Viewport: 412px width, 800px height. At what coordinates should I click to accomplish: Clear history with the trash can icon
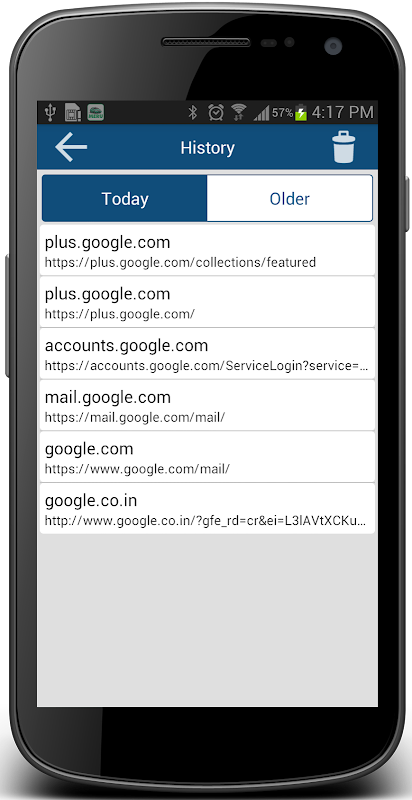click(344, 147)
